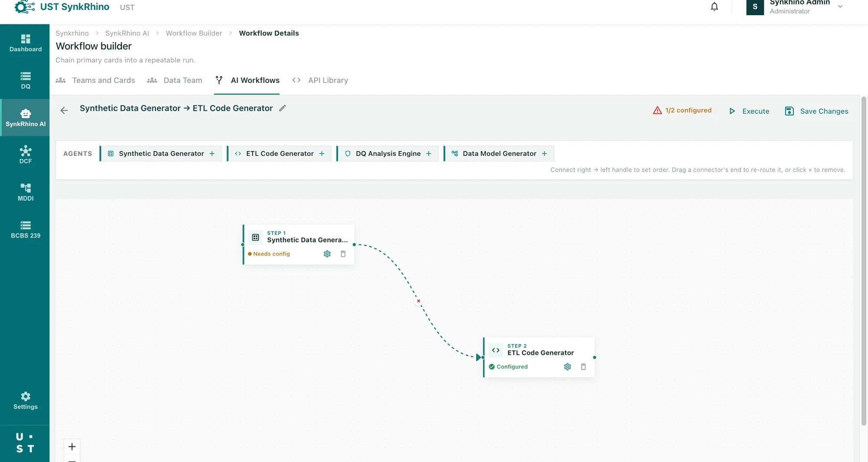
Task: Switch to Teams and Cards tab
Action: tap(95, 80)
